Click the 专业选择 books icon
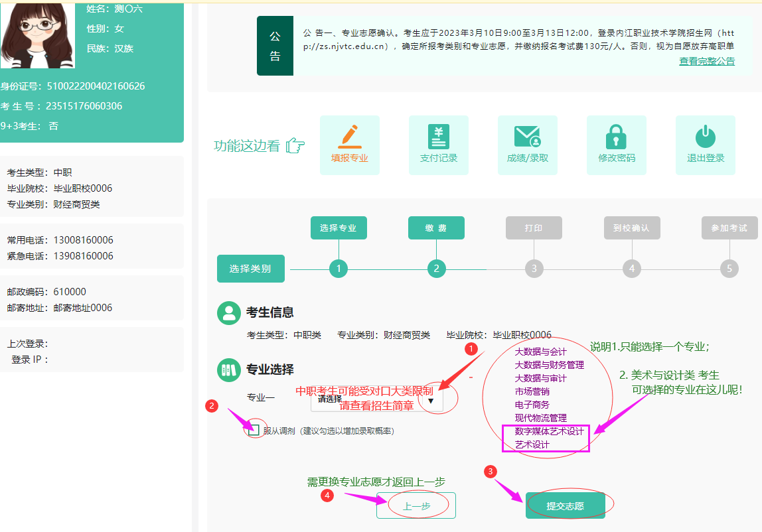The width and height of the screenshot is (762, 532). click(x=229, y=369)
